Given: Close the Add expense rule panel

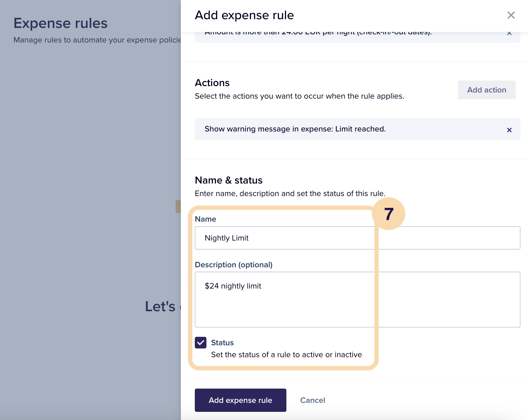Looking at the screenshot, I should coord(511,15).
